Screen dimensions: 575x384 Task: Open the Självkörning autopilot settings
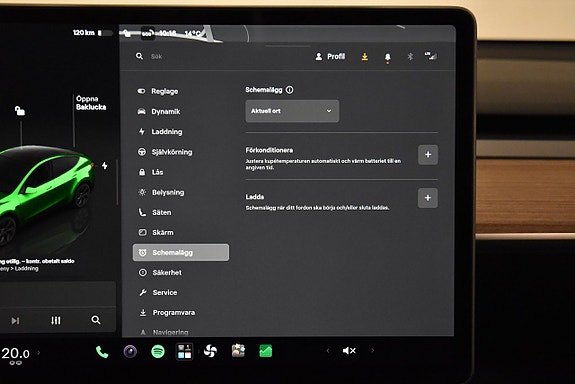point(165,152)
